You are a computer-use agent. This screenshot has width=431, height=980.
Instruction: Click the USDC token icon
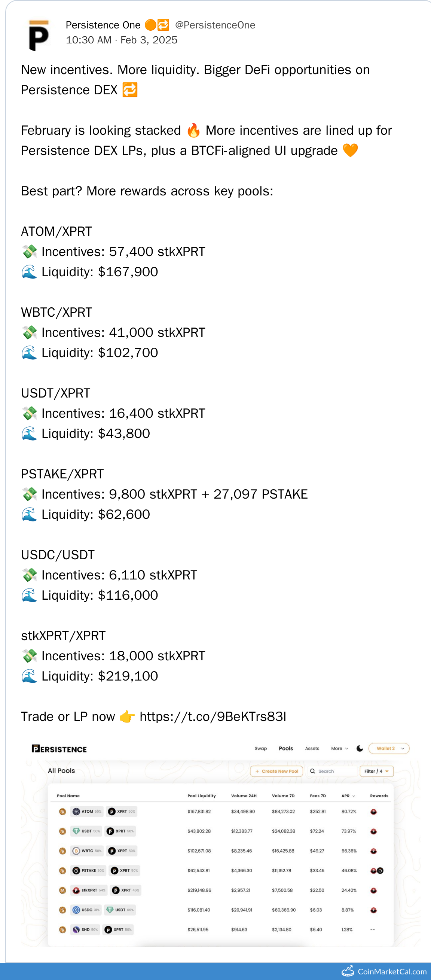point(76,910)
